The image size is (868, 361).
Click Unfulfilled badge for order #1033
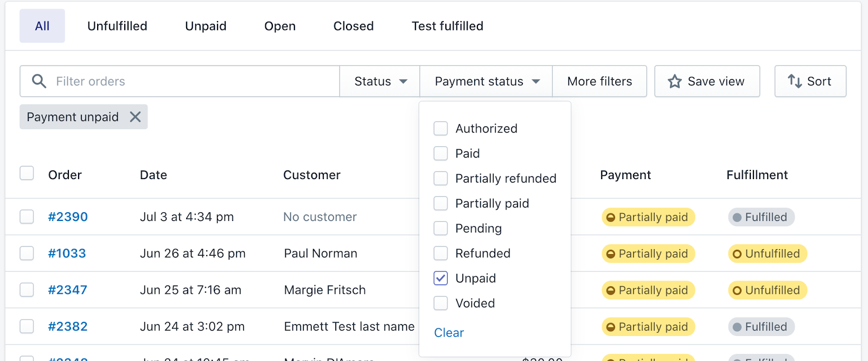click(767, 254)
